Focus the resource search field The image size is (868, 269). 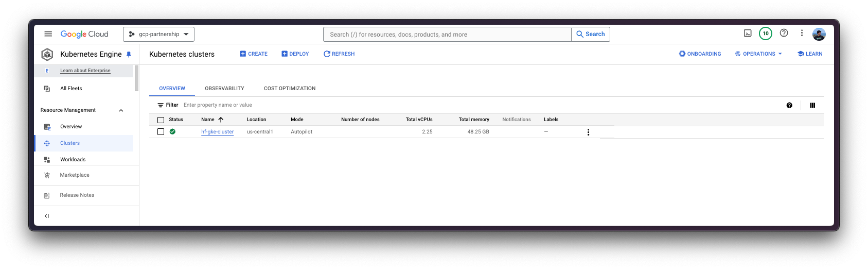click(447, 35)
